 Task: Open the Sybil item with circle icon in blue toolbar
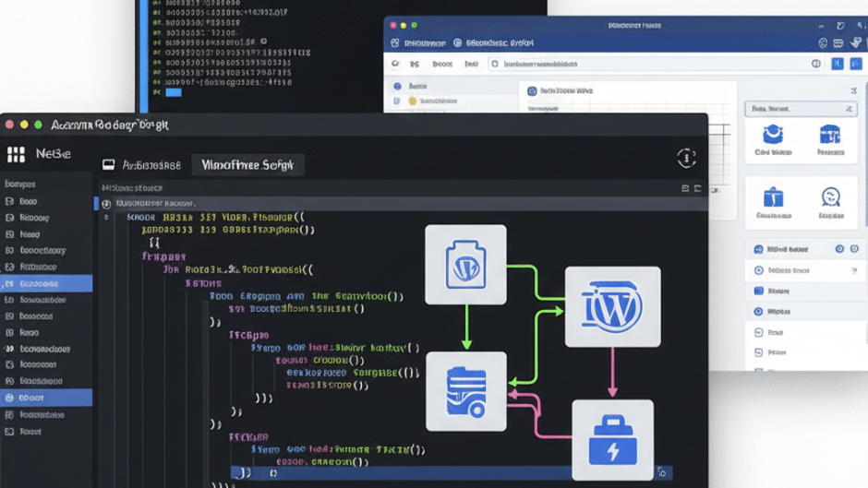coord(494,42)
